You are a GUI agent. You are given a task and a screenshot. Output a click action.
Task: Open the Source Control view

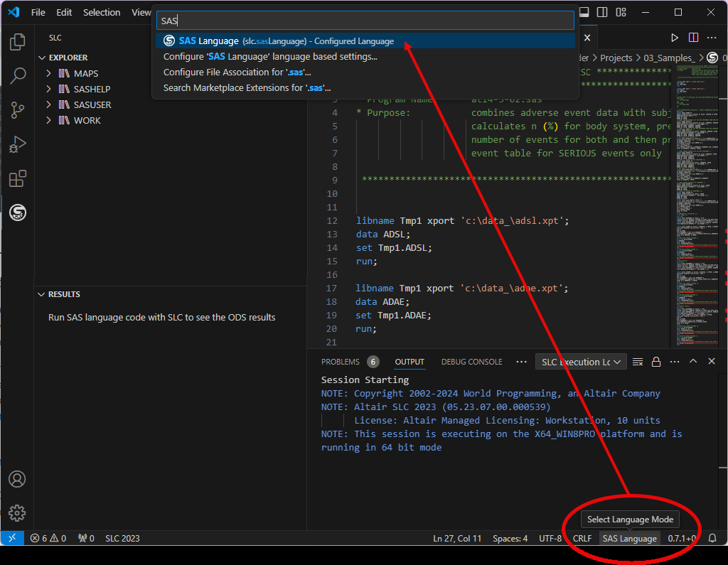pyautogui.click(x=17, y=109)
